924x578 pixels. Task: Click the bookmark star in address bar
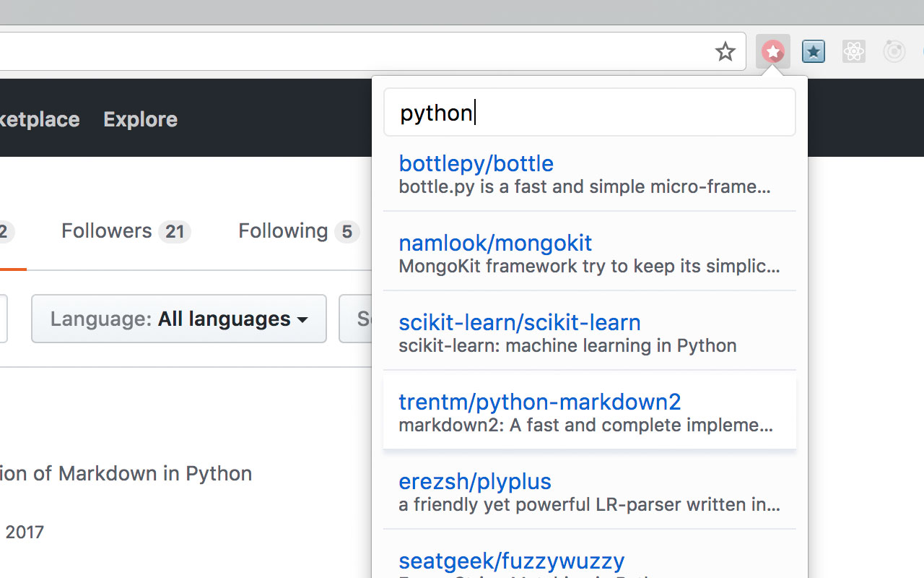point(725,51)
